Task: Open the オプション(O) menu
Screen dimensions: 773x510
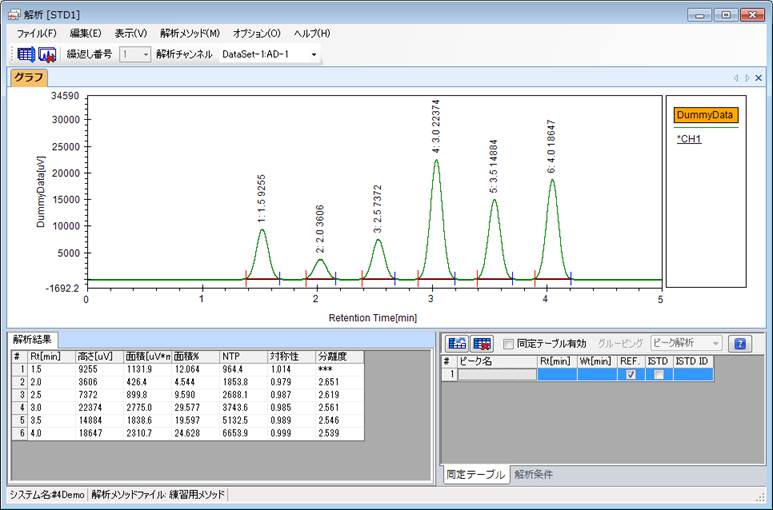Action: (x=257, y=33)
